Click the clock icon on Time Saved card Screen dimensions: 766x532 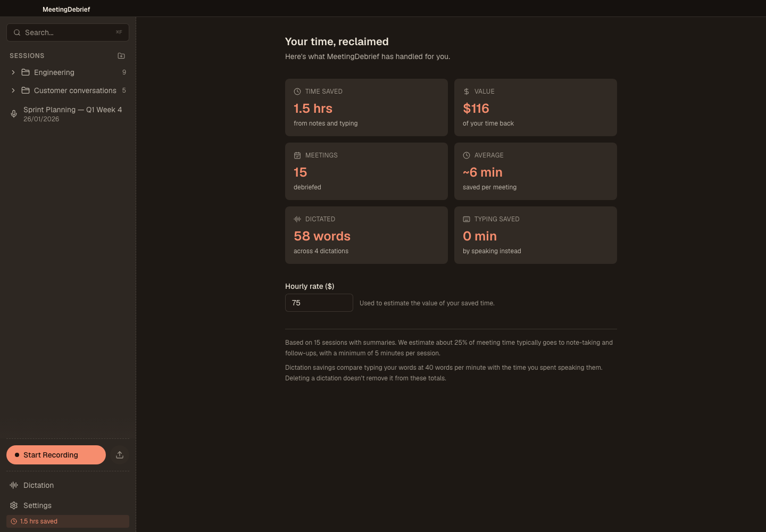pyautogui.click(x=297, y=92)
